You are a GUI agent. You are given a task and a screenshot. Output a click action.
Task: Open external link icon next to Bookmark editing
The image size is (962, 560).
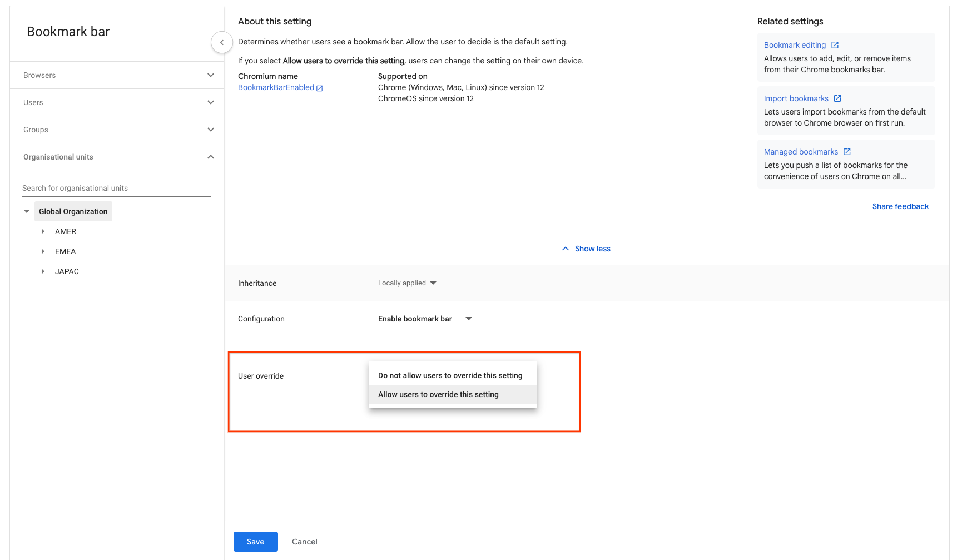click(x=835, y=45)
